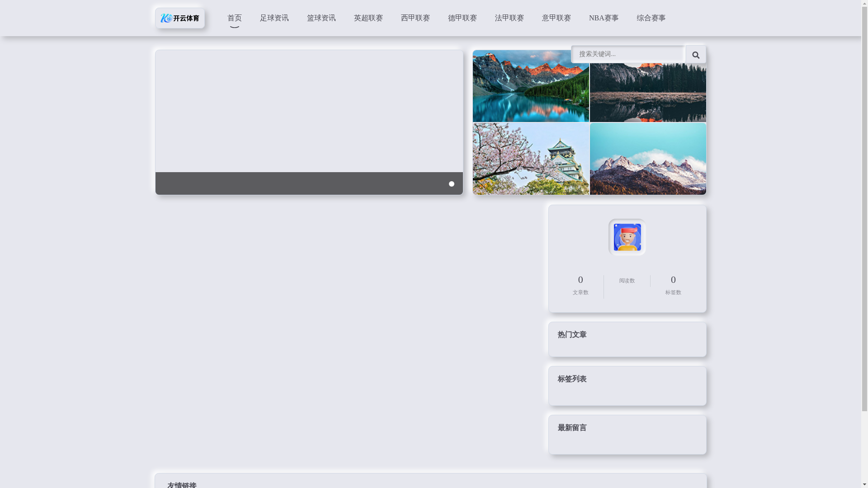Click the main carousel banner area

coord(309,122)
